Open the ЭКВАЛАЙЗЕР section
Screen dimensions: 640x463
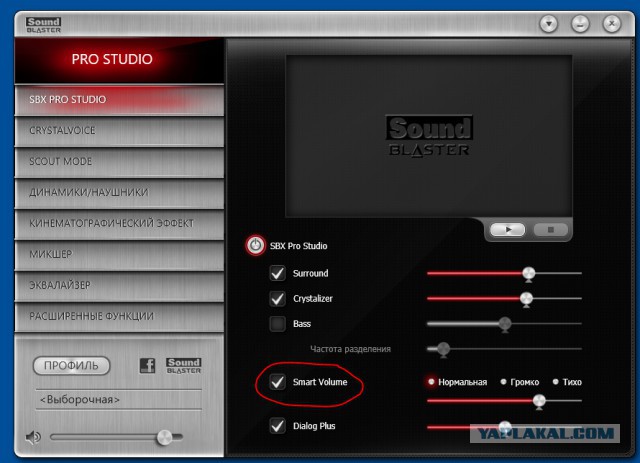coord(119,285)
